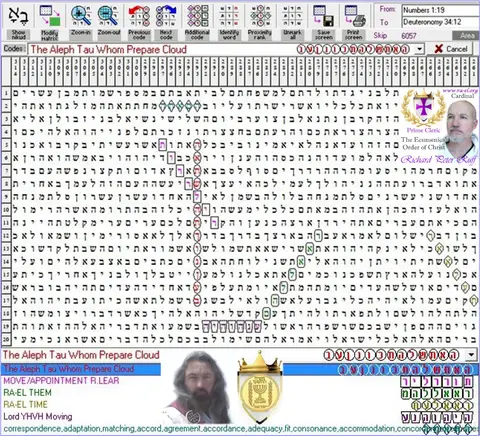Open the Additional code tool
The image size is (480, 436).
pyautogui.click(x=197, y=16)
